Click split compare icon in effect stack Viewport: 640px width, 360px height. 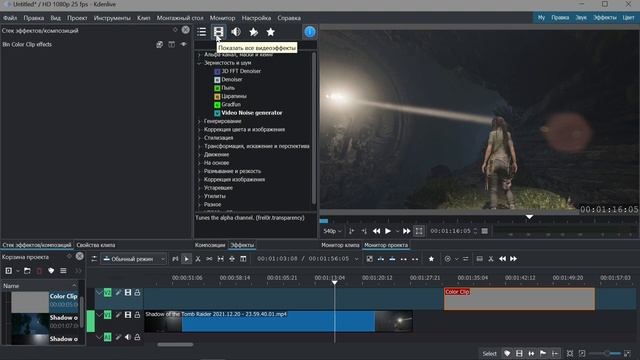point(171,44)
